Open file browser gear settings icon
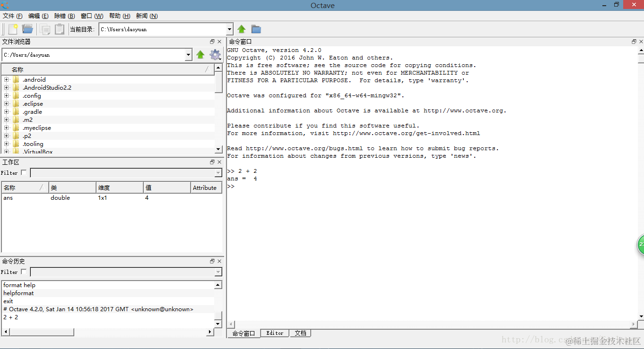This screenshot has width=644, height=349. coord(215,55)
